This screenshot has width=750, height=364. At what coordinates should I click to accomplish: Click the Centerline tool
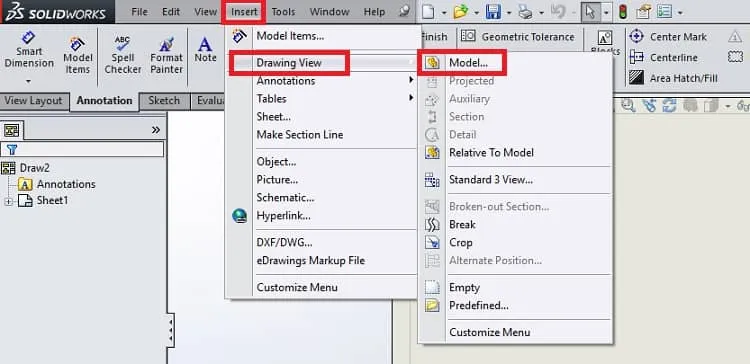click(x=664, y=57)
